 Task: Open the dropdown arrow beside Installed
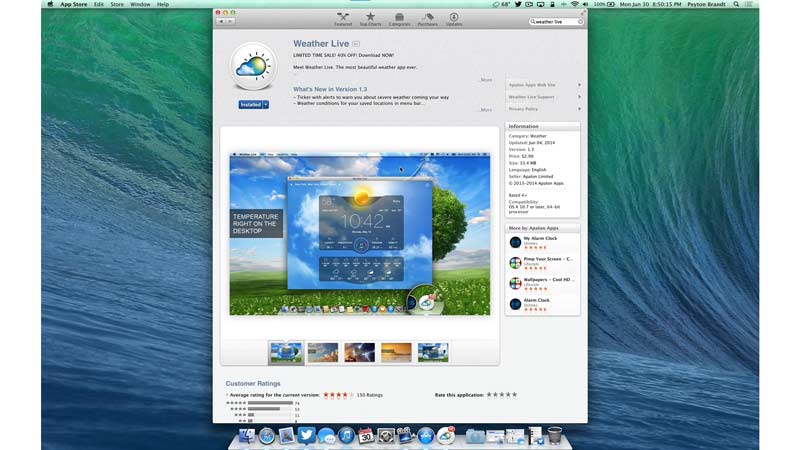pos(266,105)
